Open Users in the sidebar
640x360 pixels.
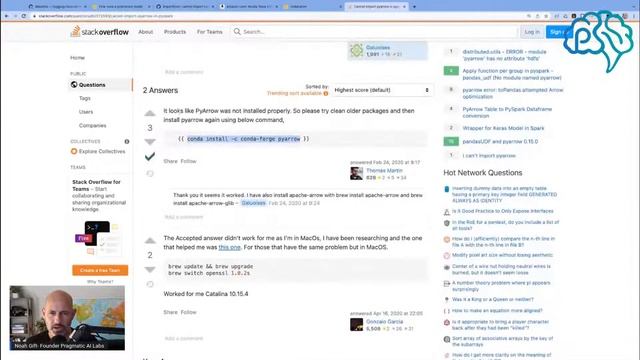coord(86,112)
